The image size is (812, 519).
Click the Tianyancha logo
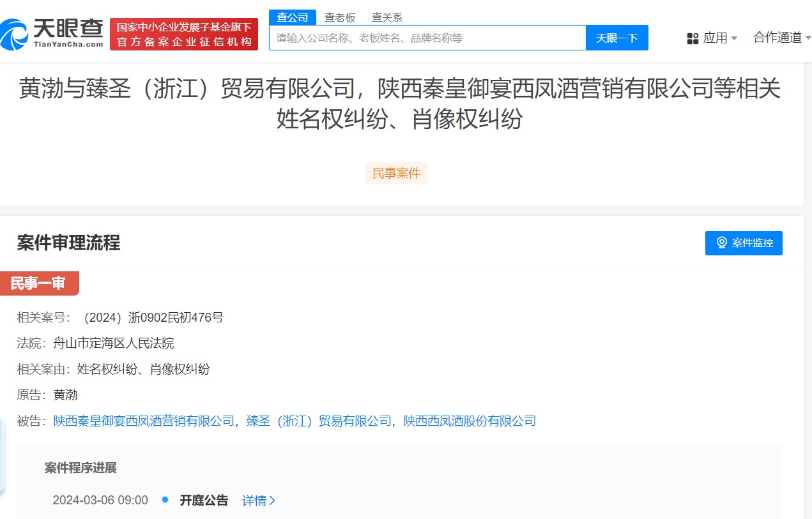tap(52, 34)
